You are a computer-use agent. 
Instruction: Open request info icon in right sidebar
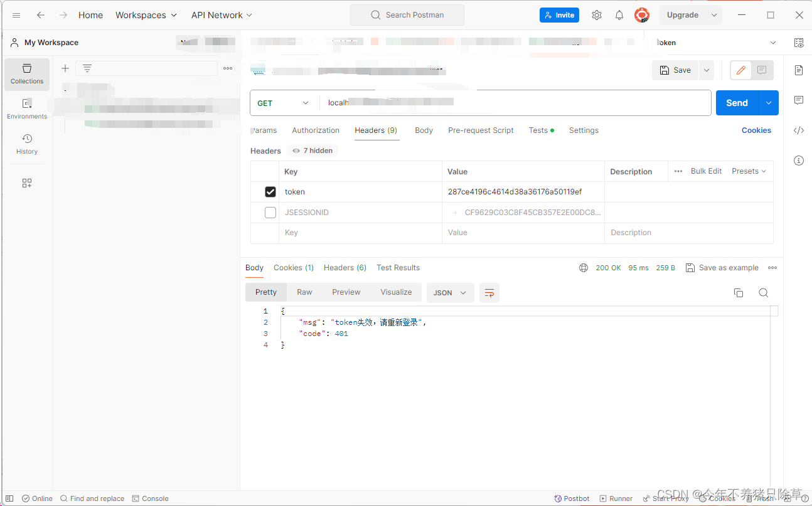(x=799, y=161)
